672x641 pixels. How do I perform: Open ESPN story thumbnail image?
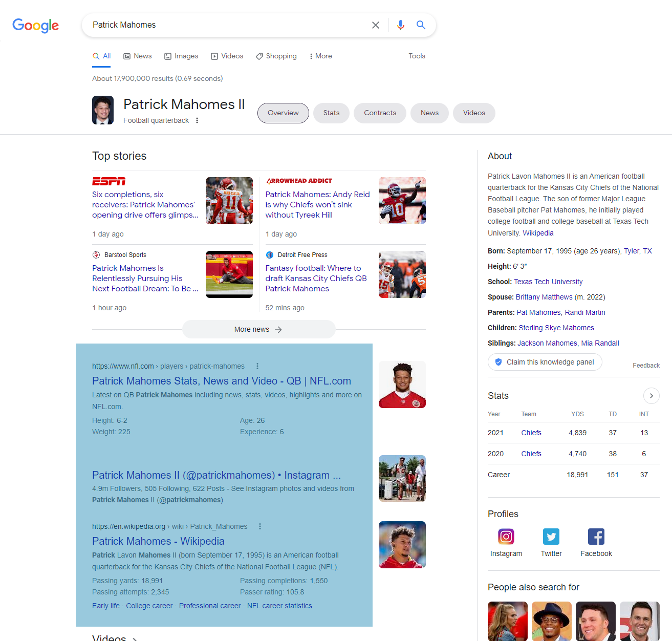[229, 201]
